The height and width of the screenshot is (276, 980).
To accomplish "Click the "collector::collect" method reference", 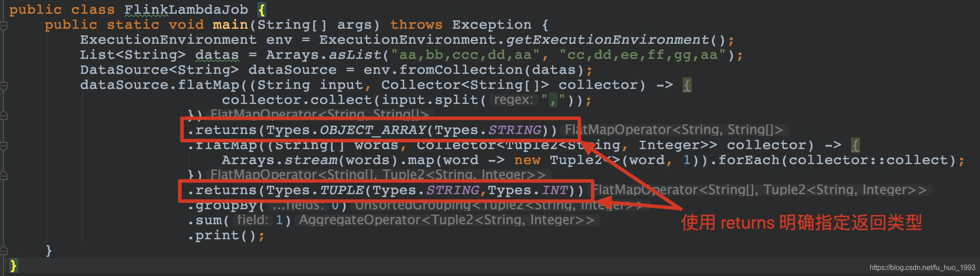I will 868,160.
